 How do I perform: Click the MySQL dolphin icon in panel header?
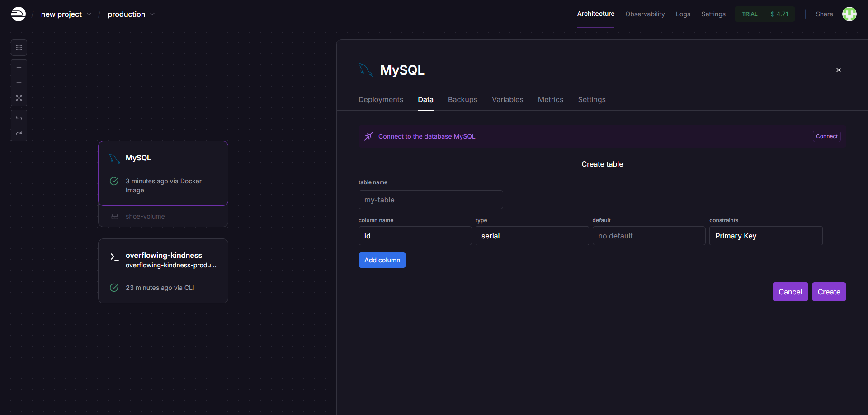click(x=365, y=70)
